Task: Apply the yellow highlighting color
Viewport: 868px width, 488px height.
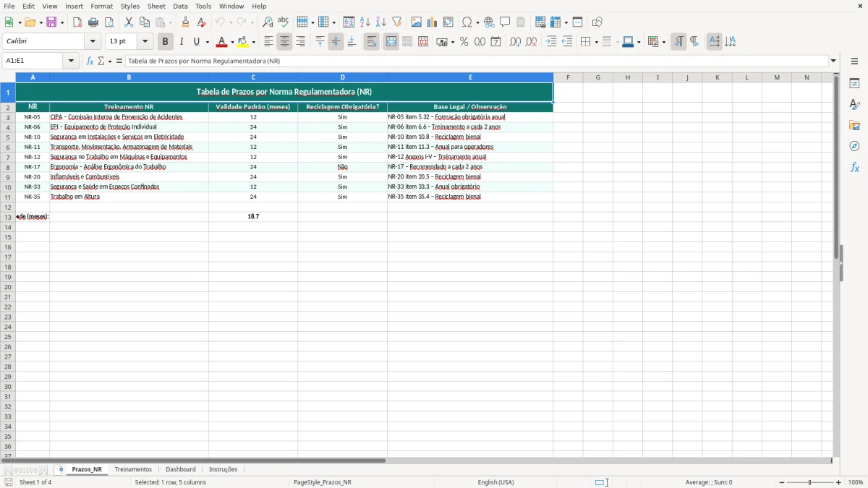Action: point(244,42)
